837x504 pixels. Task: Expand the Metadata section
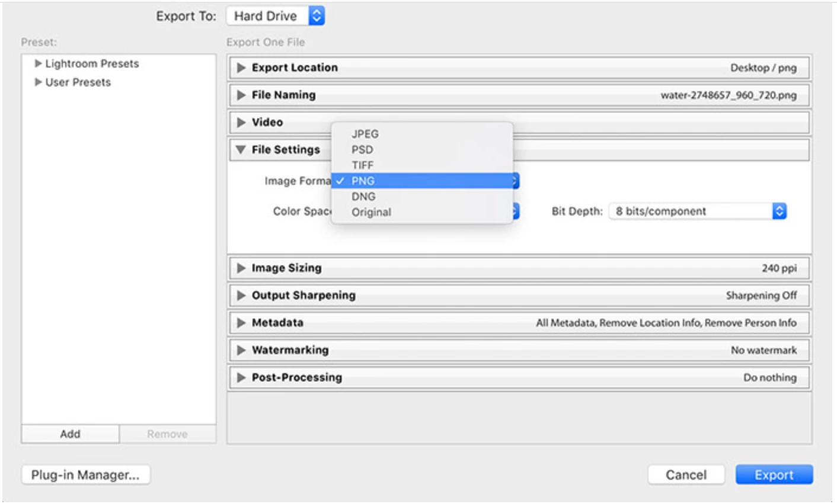[x=241, y=323]
